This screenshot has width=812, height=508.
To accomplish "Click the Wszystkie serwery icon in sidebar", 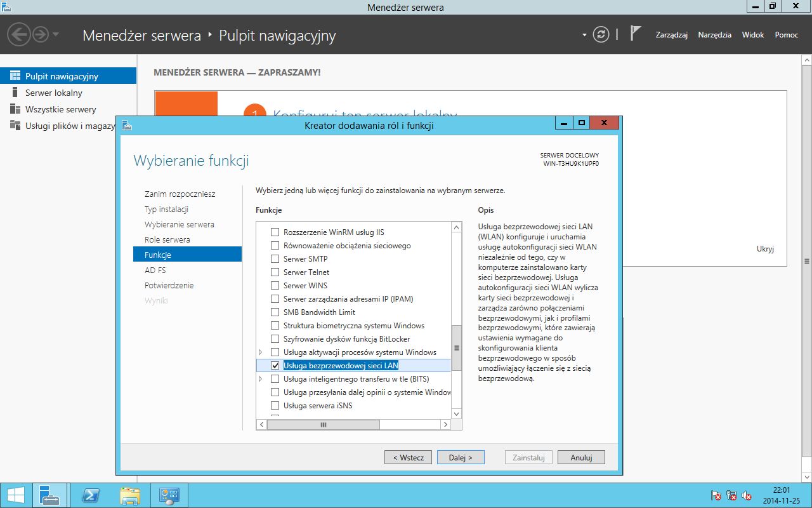I will (x=15, y=109).
